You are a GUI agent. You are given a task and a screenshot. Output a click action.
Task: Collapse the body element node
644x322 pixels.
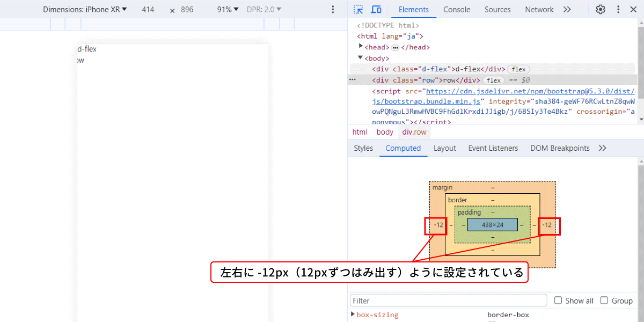click(361, 58)
